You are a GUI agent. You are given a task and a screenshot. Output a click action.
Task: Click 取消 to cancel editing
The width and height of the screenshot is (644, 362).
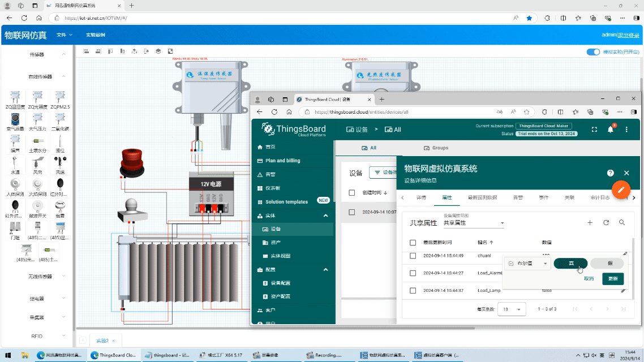(x=589, y=279)
